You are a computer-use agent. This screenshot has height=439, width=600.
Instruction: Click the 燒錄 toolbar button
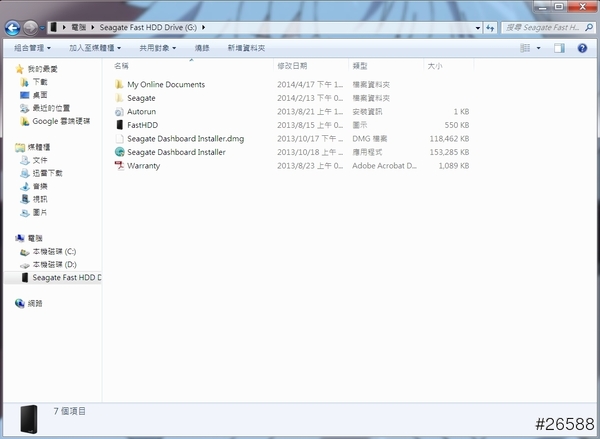point(202,48)
